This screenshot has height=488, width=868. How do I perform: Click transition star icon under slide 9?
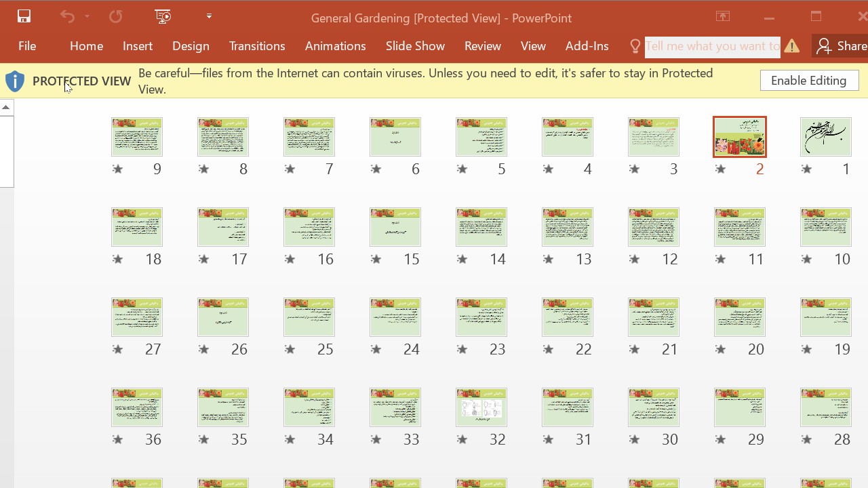(117, 169)
